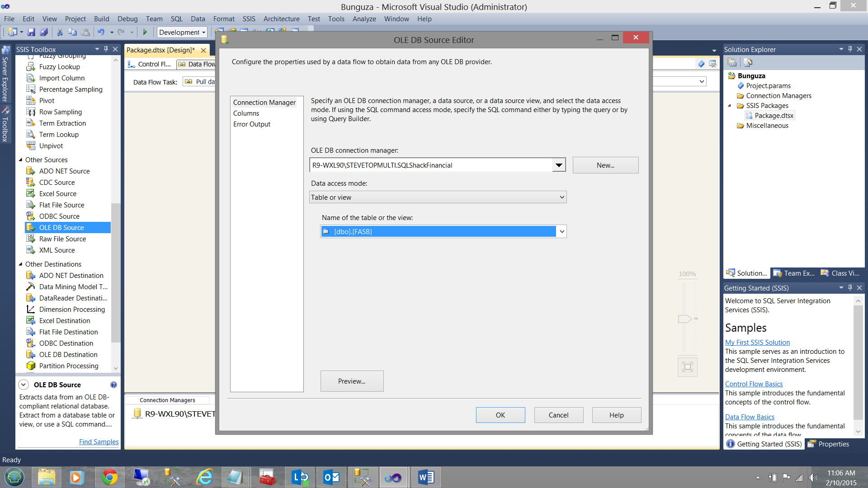868x488 pixels.
Task: Click the help icon beside OLE DB Source
Action: click(x=113, y=385)
